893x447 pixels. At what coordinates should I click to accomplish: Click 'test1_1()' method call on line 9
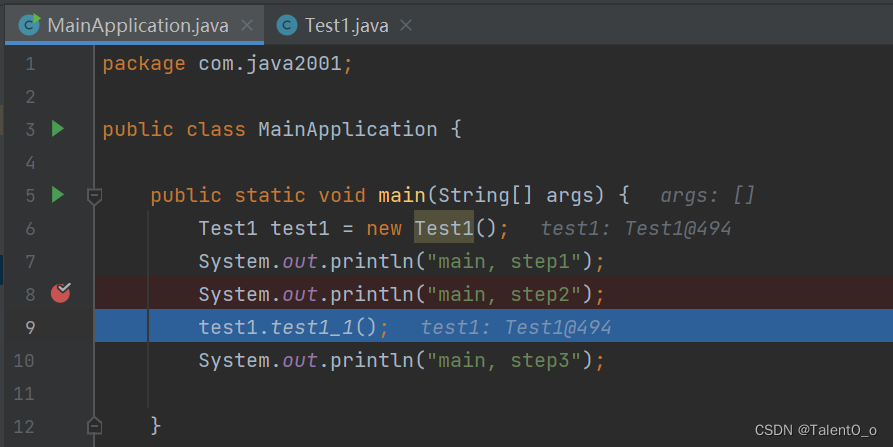point(323,327)
